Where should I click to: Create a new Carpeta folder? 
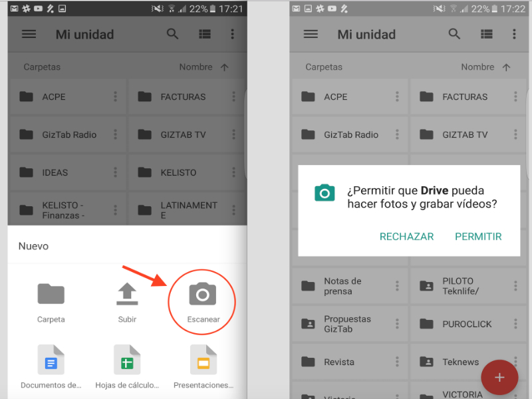coord(51,299)
